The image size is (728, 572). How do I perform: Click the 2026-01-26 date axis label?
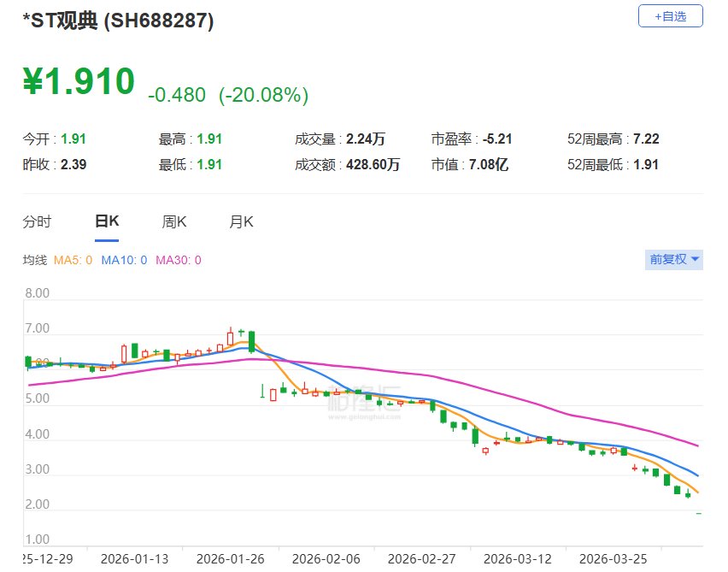pyautogui.click(x=231, y=559)
